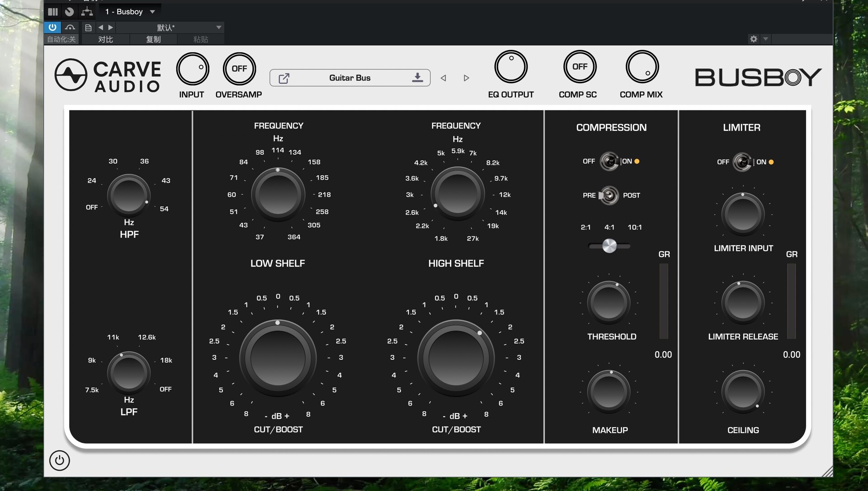Click the 粘贴 paste button
The height and width of the screenshot is (491, 868).
[200, 39]
